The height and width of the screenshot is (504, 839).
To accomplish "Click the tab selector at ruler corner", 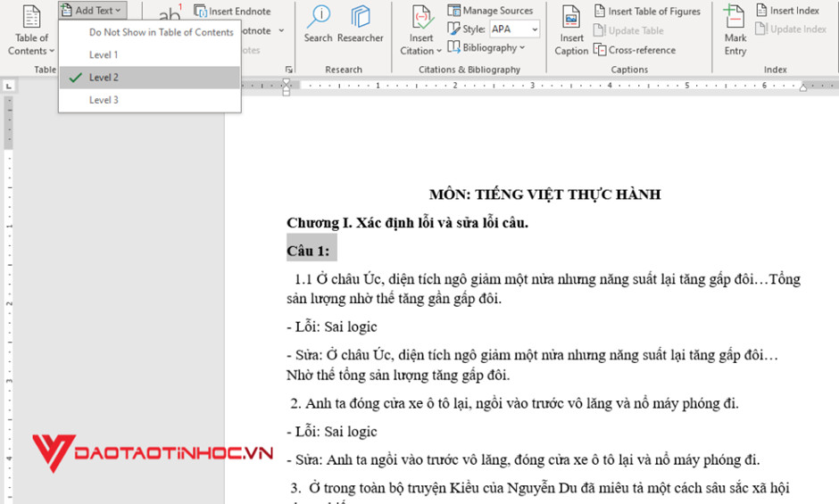I will click(9, 86).
